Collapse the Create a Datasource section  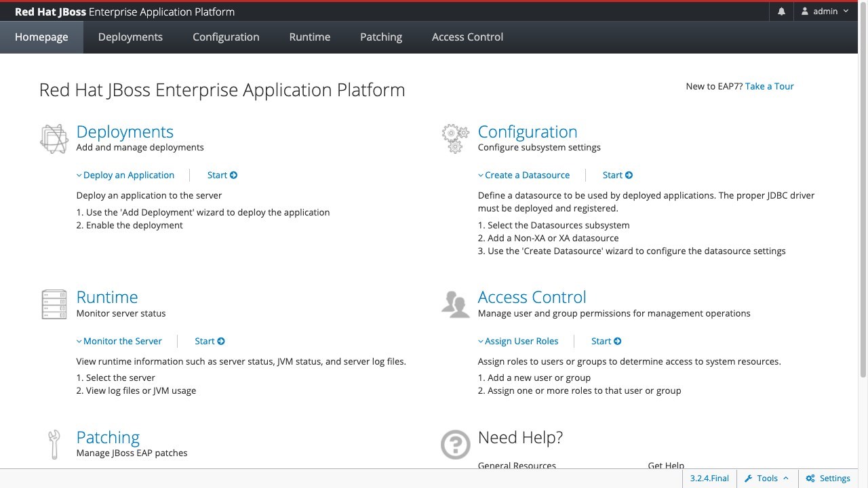524,175
